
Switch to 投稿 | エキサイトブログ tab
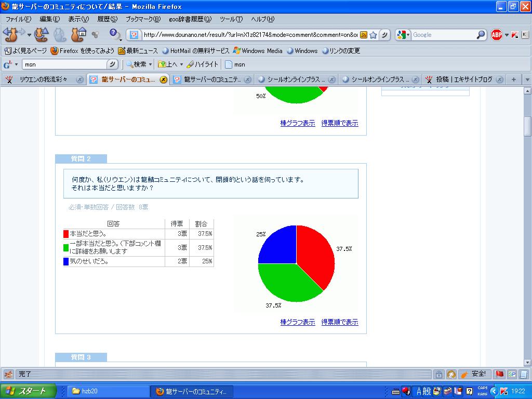463,79
